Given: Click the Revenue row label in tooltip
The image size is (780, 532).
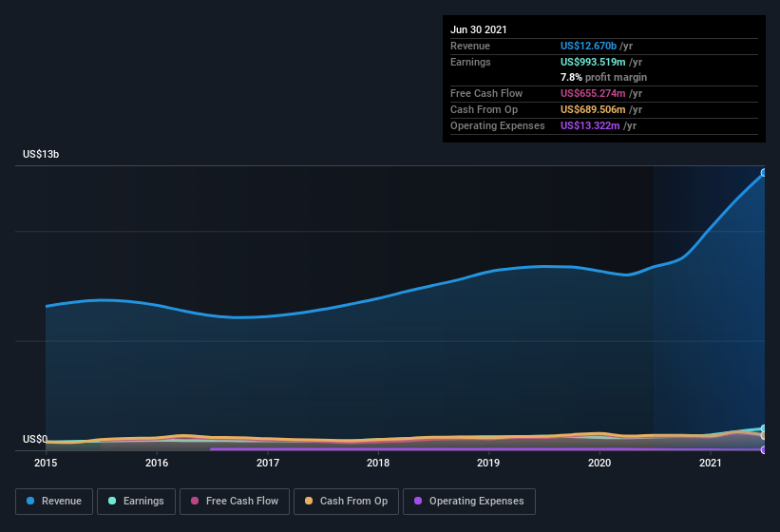Looking at the screenshot, I should [x=470, y=46].
